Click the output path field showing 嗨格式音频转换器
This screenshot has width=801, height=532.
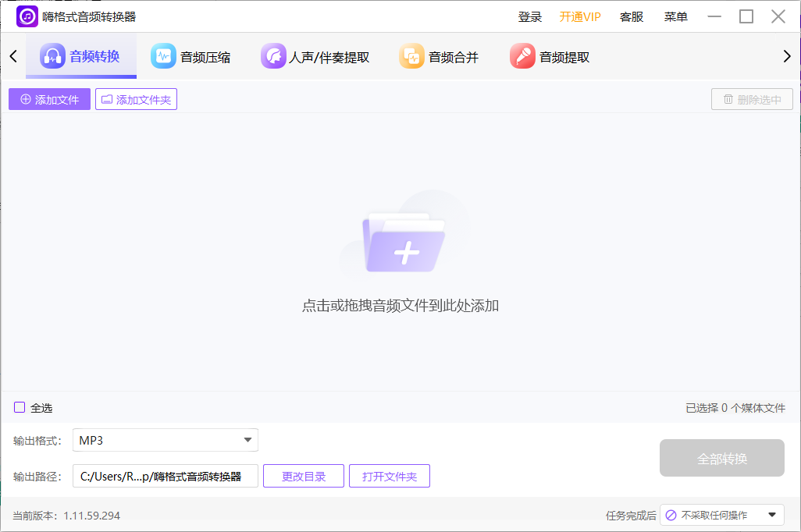pyautogui.click(x=165, y=475)
